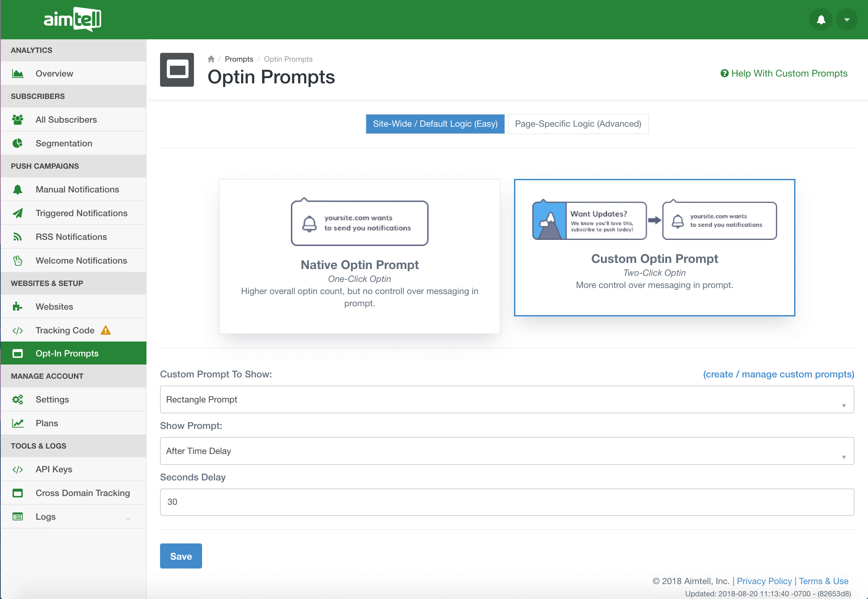Open Custom Prompt To Show dropdown
The width and height of the screenshot is (868, 599).
point(507,399)
